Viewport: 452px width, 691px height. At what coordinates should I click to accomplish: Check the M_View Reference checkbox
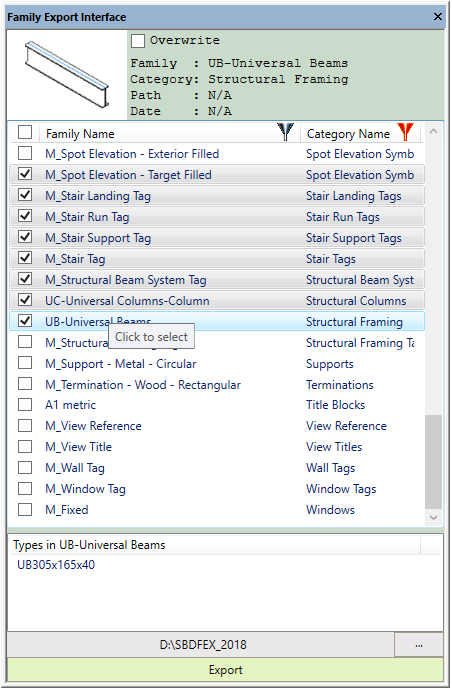pos(25,426)
